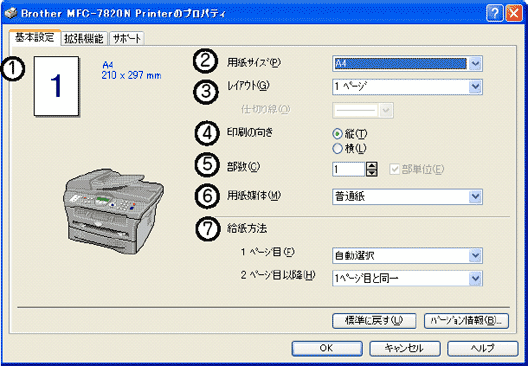The image size is (528, 366).
Task: Open the disabled 仕切り線 line style dropdown
Action: [x=363, y=110]
